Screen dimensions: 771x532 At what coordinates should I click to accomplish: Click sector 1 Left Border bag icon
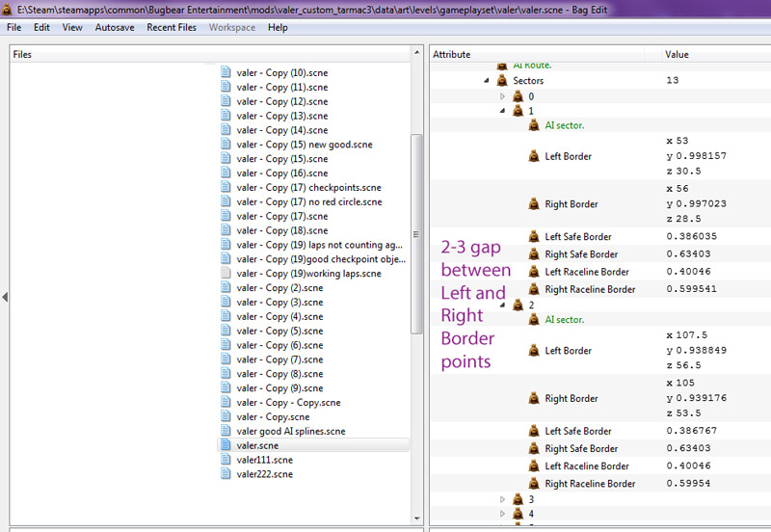pyautogui.click(x=534, y=156)
